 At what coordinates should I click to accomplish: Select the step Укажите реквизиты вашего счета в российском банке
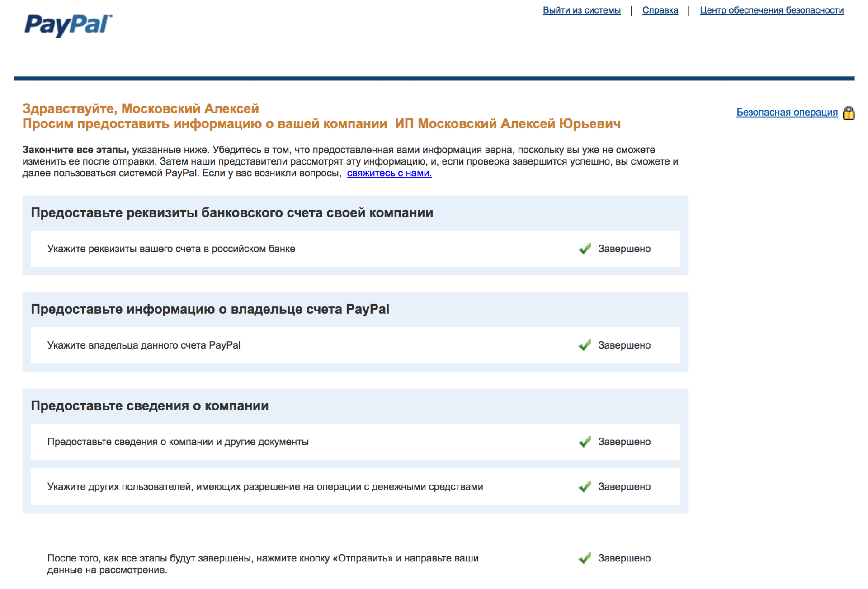coord(171,248)
